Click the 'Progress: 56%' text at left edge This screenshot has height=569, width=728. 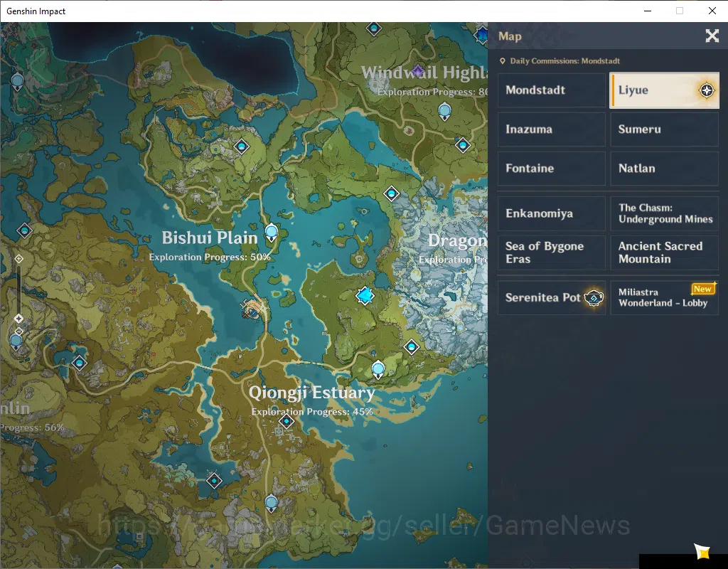(x=33, y=427)
